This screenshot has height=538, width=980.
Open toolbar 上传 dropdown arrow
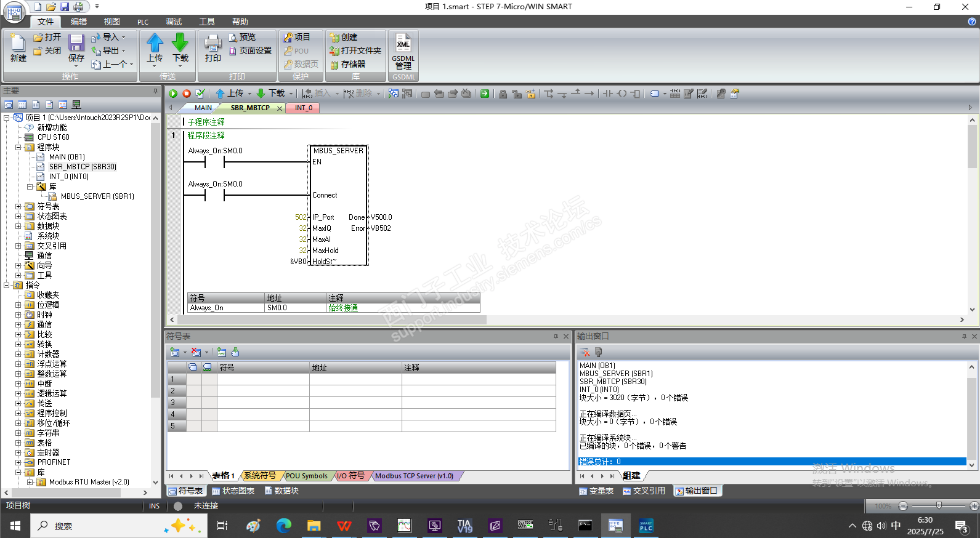pyautogui.click(x=249, y=94)
